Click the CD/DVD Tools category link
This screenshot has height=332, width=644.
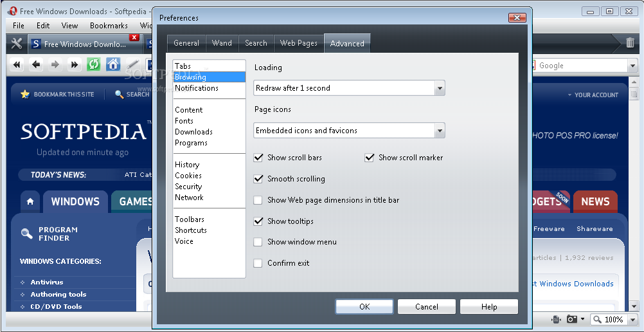point(56,306)
